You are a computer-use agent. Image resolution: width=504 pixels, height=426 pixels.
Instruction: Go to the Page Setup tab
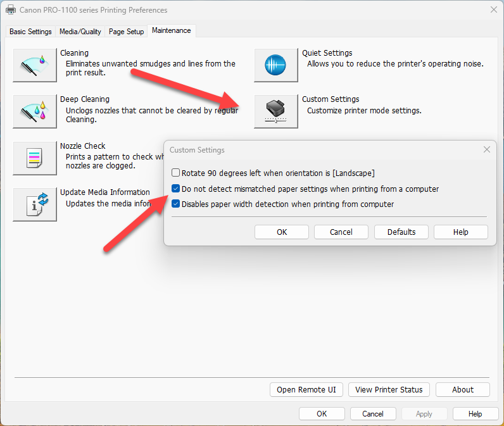tap(126, 32)
